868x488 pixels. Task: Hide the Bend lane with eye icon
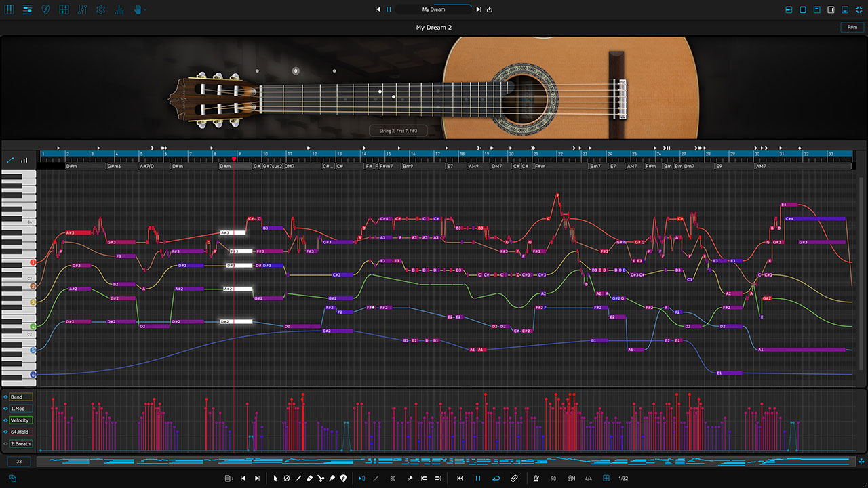pos(5,397)
